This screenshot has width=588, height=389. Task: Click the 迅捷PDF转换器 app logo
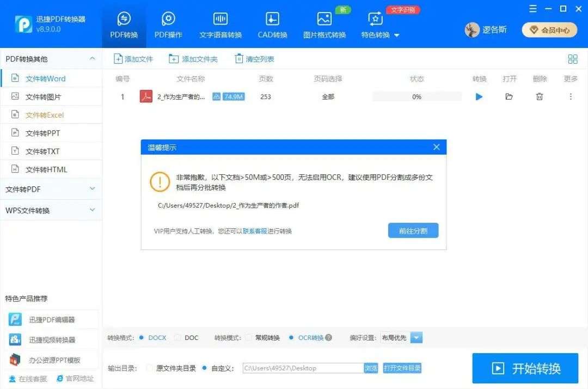click(23, 24)
